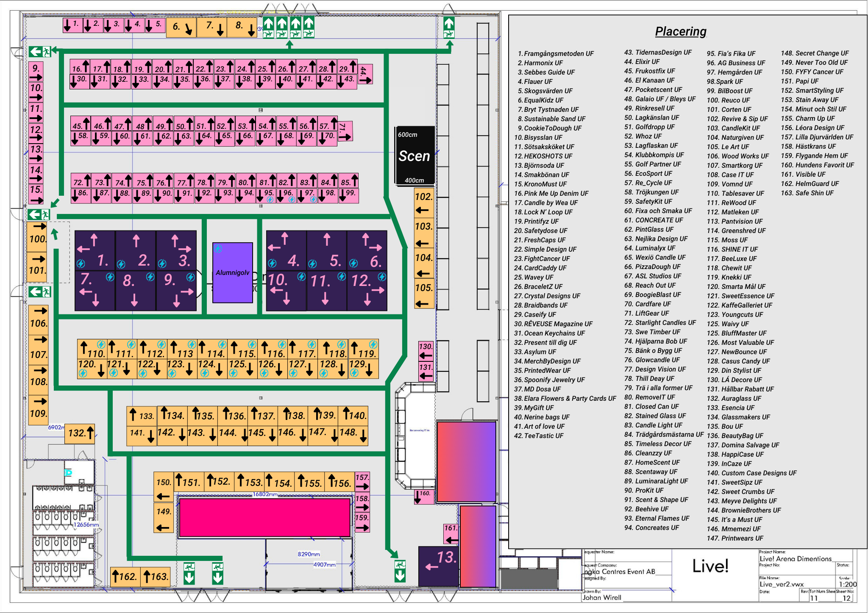This screenshot has width=868, height=613.
Task: Click orange booth 101
Action: (37, 267)
